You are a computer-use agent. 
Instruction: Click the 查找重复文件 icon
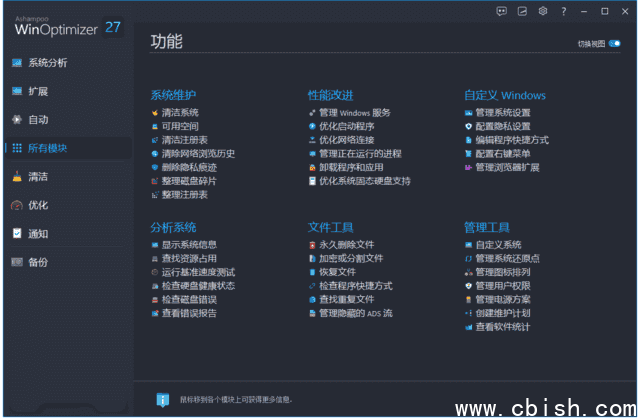312,300
